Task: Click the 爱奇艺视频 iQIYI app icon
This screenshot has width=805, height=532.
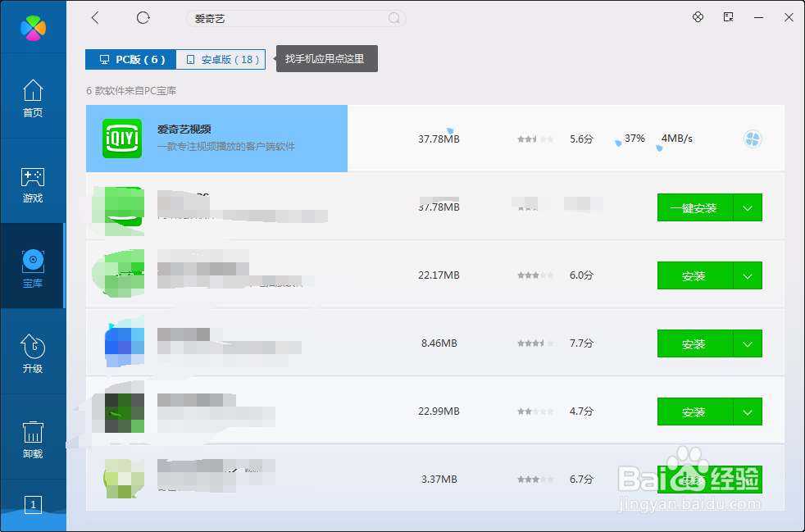Action: (122, 139)
